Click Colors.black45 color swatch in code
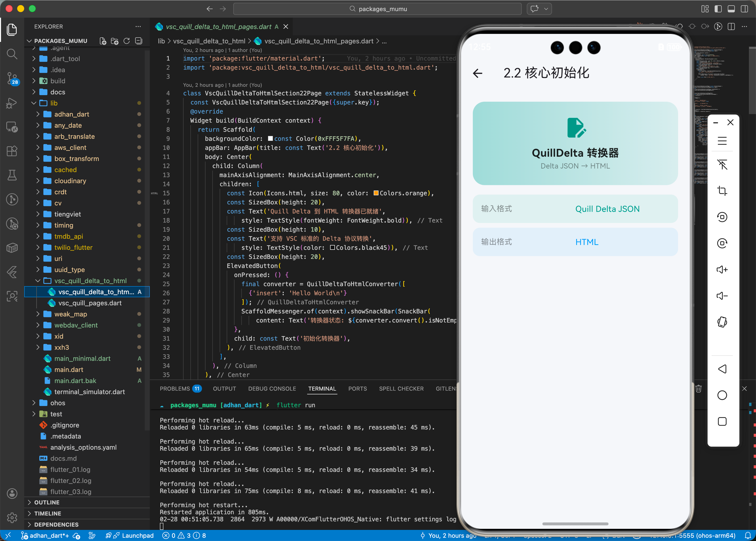This screenshot has width=756, height=541. click(x=332, y=248)
